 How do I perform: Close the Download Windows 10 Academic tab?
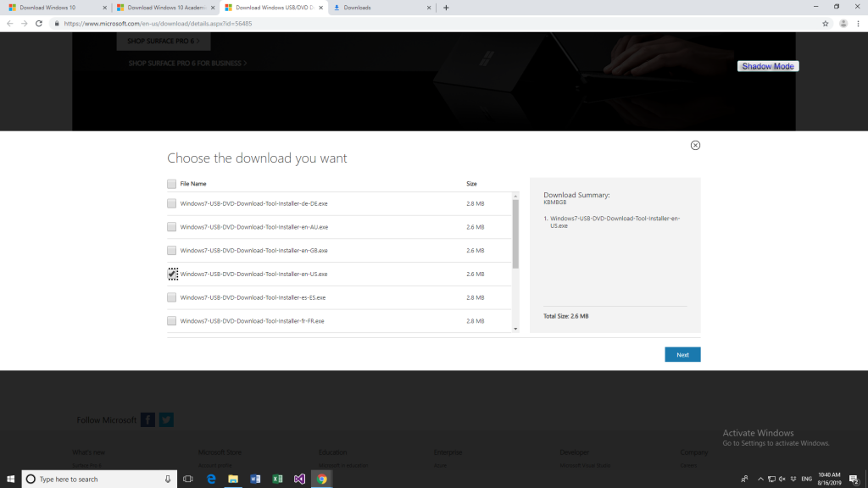pyautogui.click(x=213, y=8)
